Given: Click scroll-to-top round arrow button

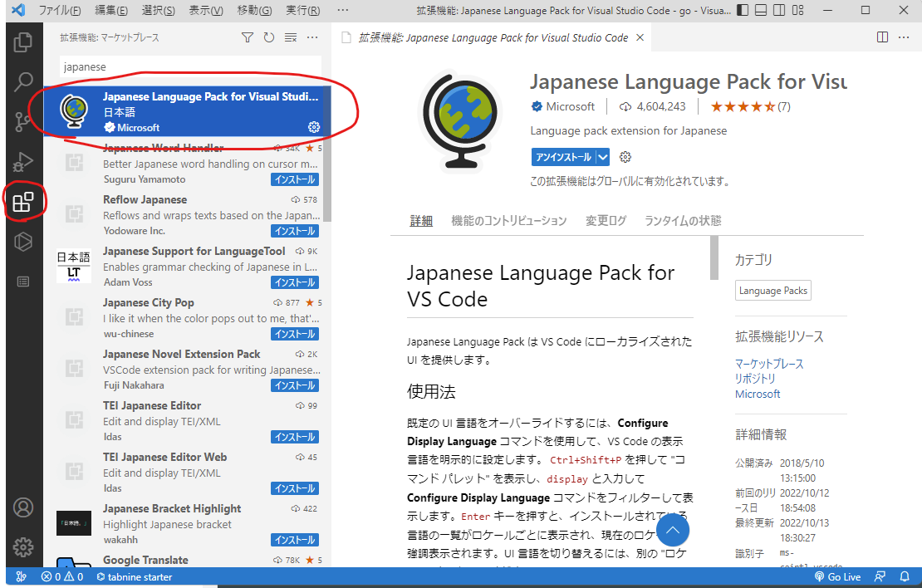Looking at the screenshot, I should [673, 530].
